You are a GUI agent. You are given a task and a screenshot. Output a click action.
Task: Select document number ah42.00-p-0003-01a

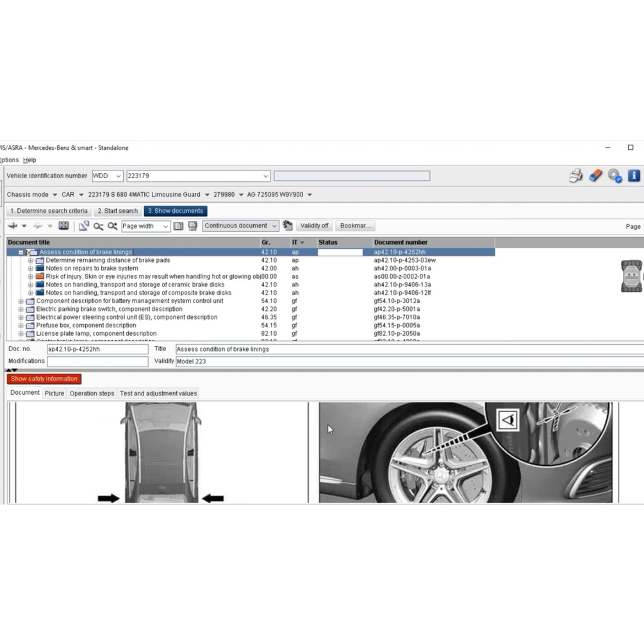tap(402, 268)
